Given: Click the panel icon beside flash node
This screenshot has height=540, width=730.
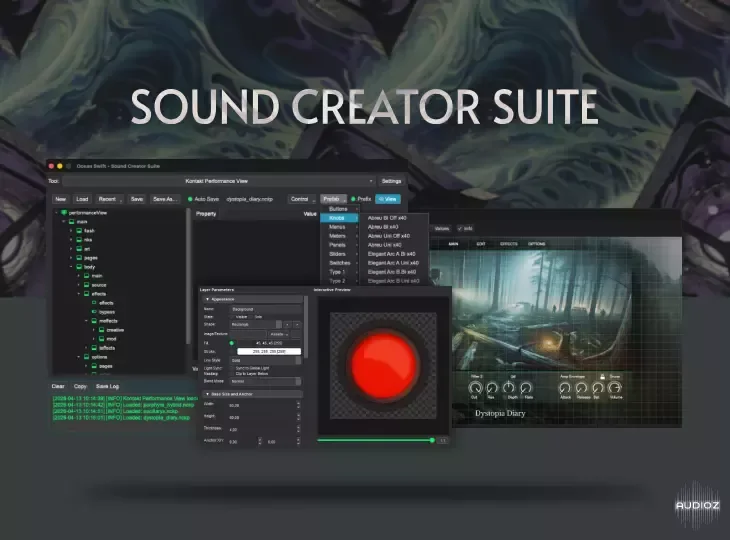Looking at the screenshot, I should [79, 231].
